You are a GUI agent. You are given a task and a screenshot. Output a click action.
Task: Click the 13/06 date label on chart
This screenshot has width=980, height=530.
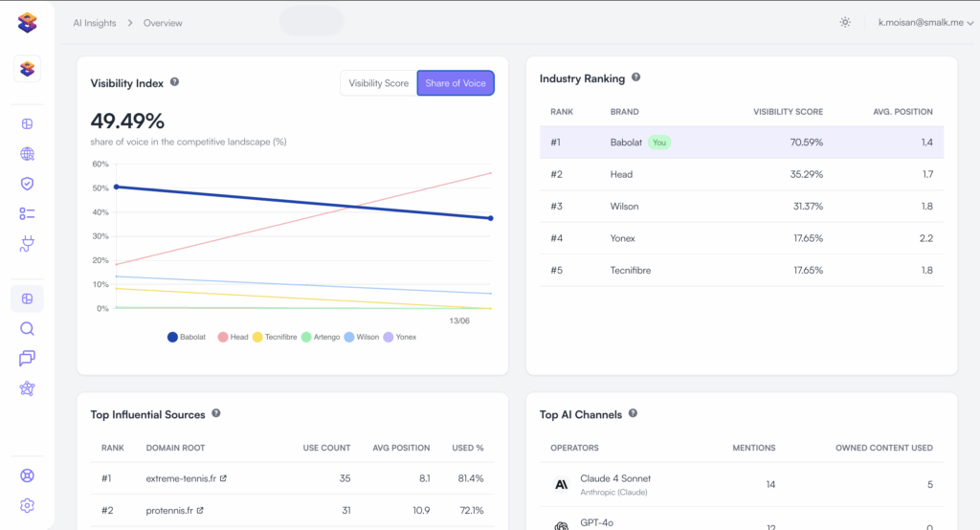tap(459, 320)
